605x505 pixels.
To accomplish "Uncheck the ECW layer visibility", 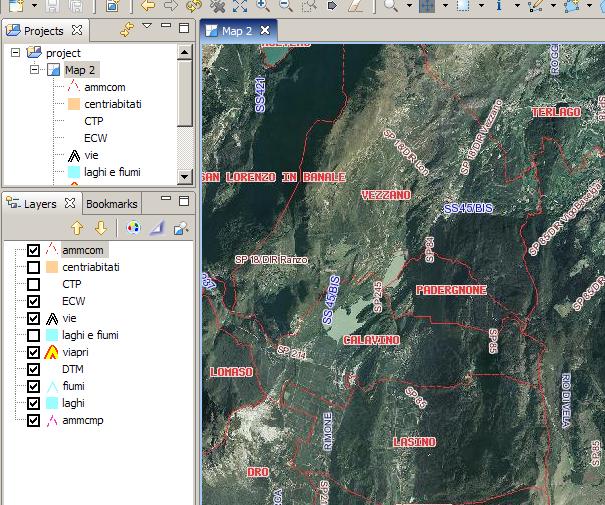I will (x=33, y=301).
